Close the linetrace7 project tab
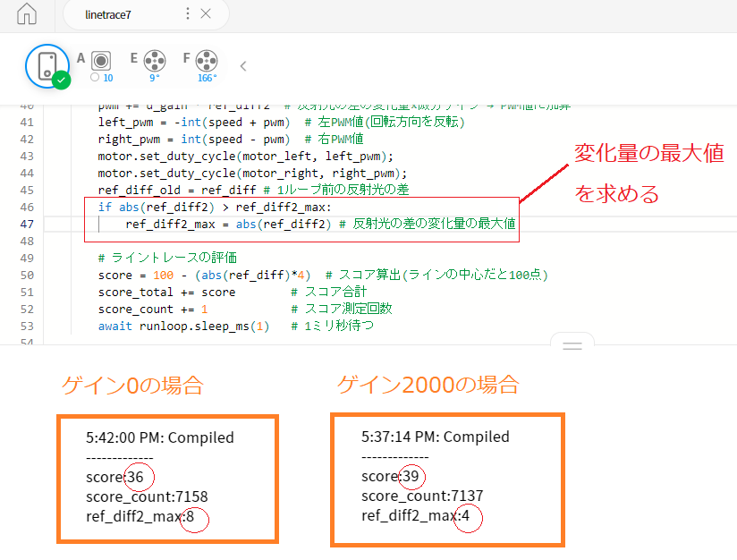Image resolution: width=737 pixels, height=560 pixels. [206, 13]
